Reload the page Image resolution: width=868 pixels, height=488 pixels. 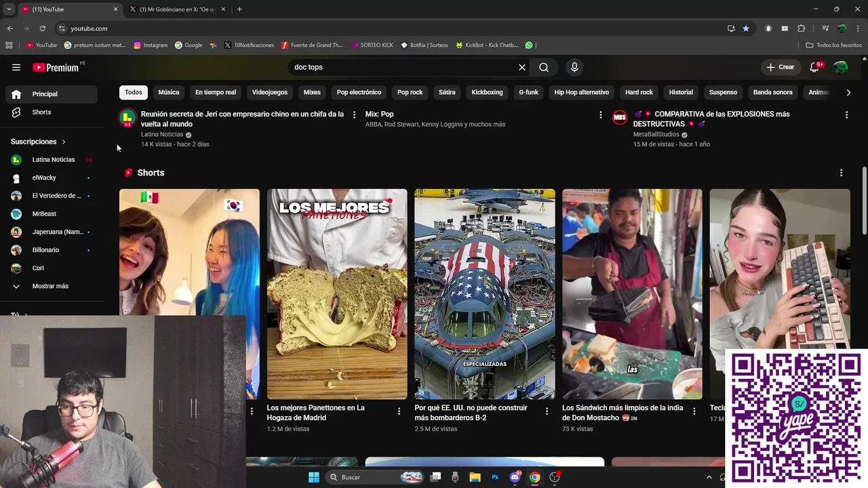pos(42,28)
